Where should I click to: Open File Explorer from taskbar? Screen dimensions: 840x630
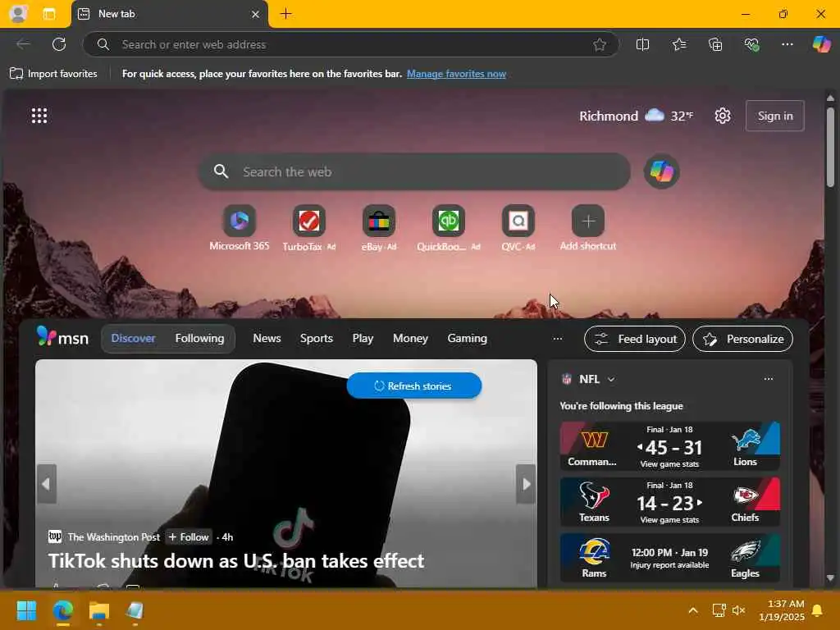click(x=99, y=610)
